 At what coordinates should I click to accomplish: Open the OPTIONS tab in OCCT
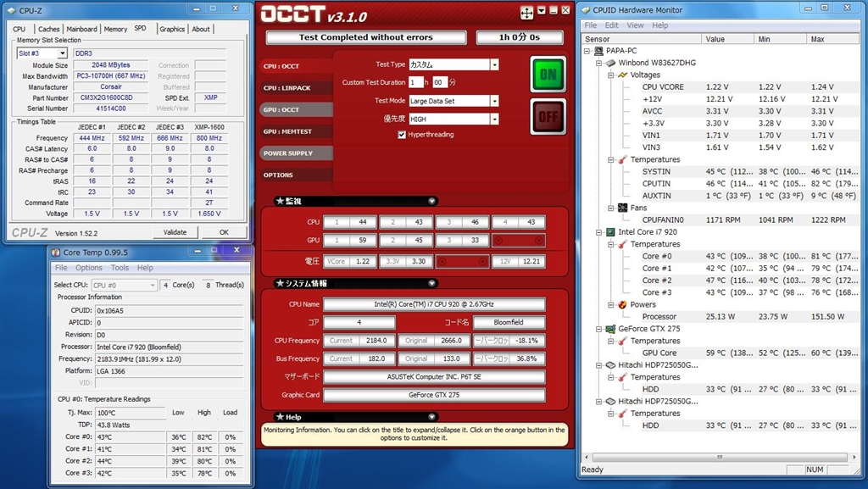(x=297, y=175)
